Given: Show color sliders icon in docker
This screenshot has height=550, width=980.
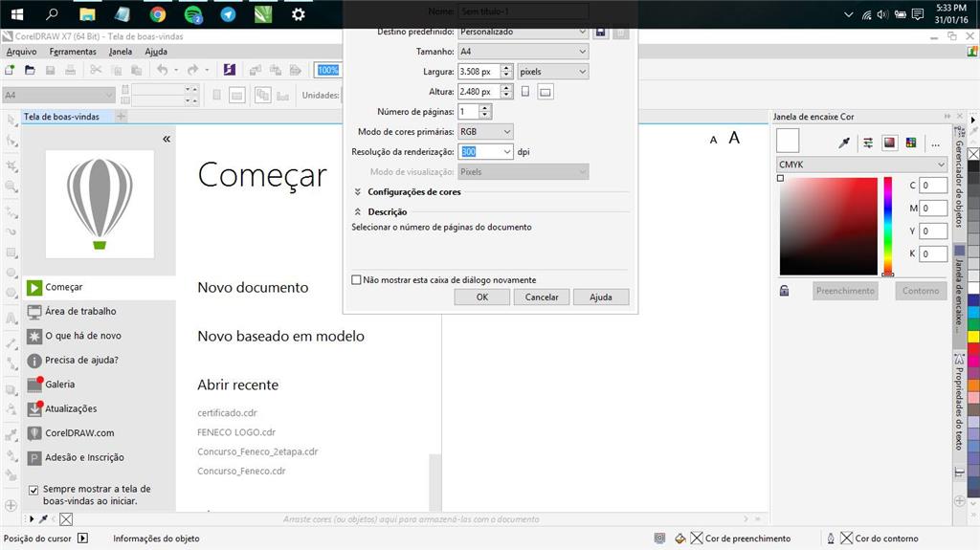Looking at the screenshot, I should click(x=868, y=143).
